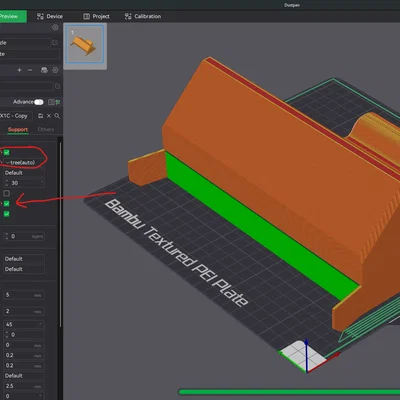Disable the Enable support checkbox

coord(7,152)
